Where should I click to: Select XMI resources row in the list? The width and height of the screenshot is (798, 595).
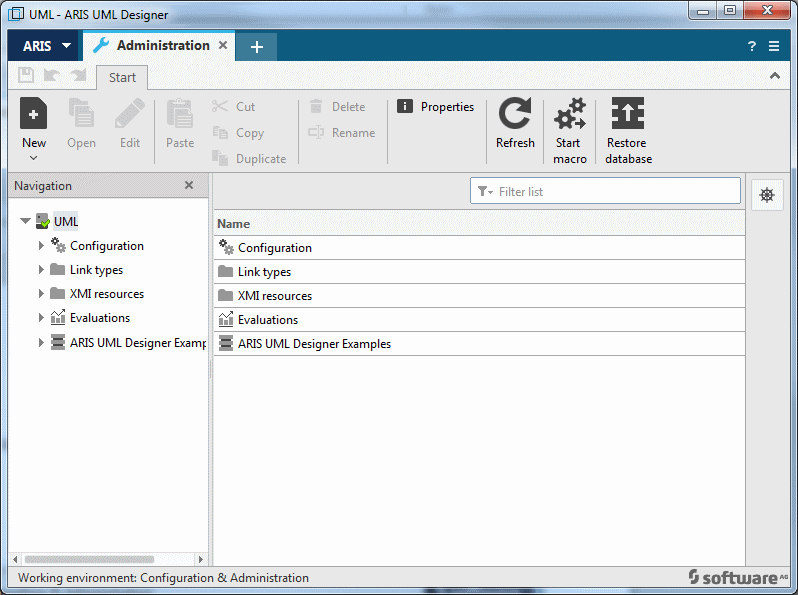point(479,296)
